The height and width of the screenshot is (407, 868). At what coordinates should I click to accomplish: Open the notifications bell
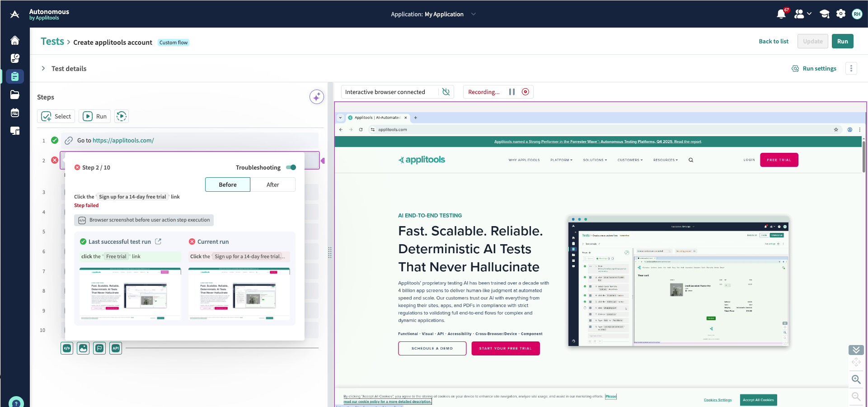tap(781, 14)
